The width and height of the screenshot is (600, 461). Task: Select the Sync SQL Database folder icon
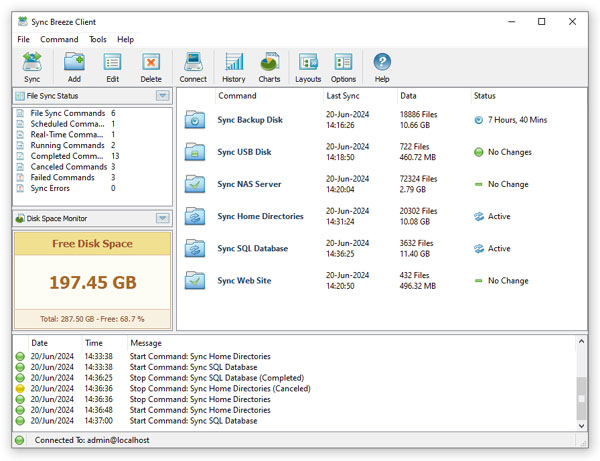195,248
